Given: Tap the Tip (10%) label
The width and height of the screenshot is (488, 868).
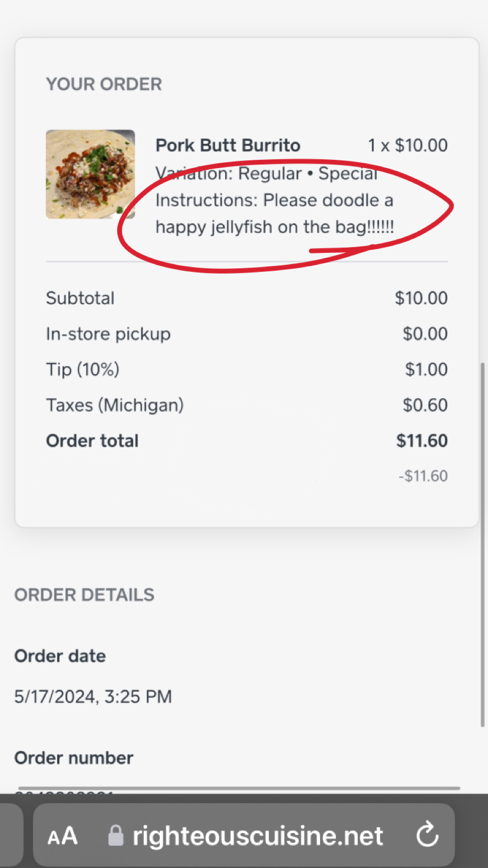Looking at the screenshot, I should point(83,370).
